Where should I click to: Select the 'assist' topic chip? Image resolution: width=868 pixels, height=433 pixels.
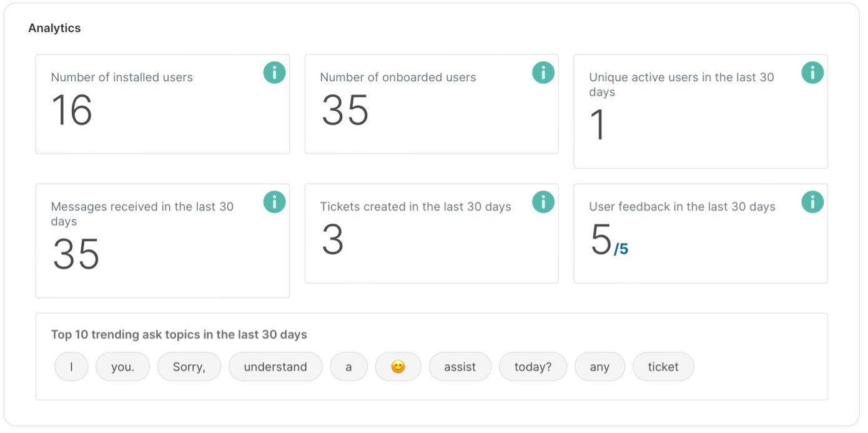(x=460, y=367)
